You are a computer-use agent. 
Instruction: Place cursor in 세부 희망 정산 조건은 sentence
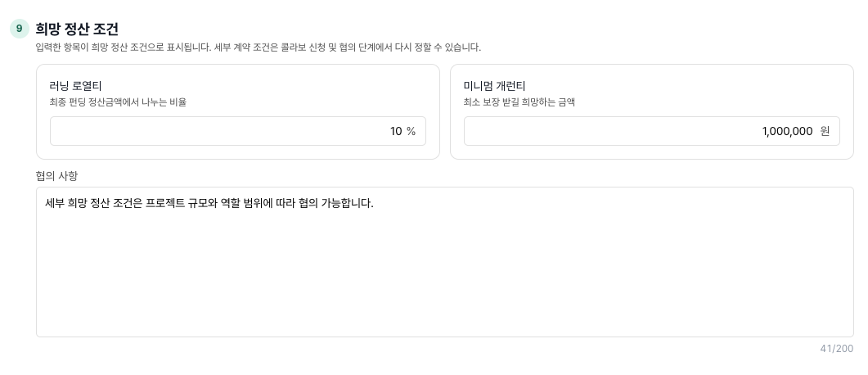[x=209, y=203]
